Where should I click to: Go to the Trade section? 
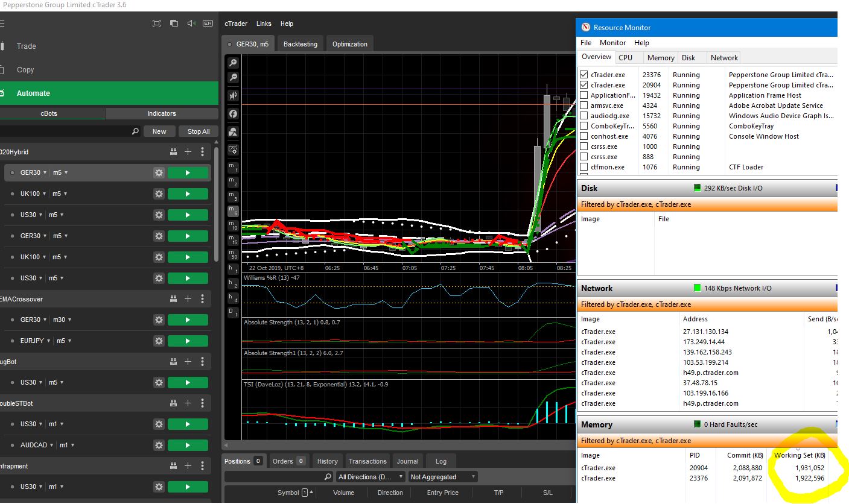27,46
